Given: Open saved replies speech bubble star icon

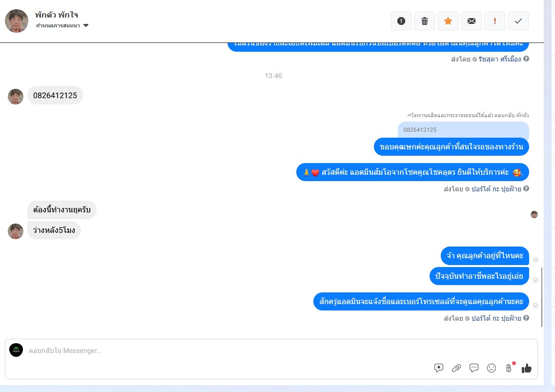Looking at the screenshot, I should 438,368.
